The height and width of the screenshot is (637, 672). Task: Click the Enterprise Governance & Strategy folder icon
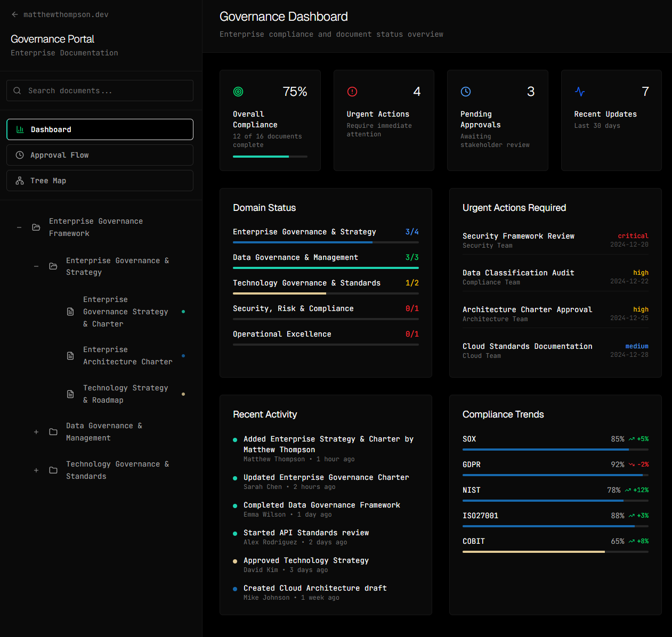click(x=53, y=266)
